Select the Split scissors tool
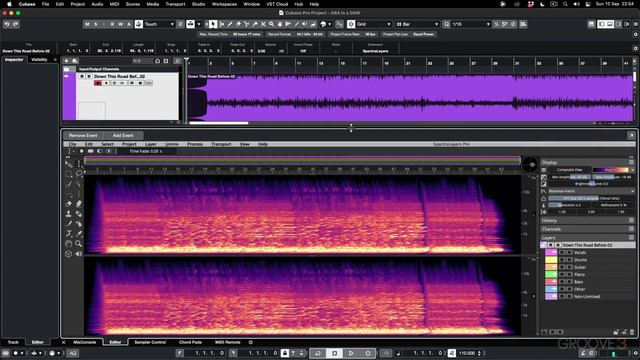 click(x=247, y=24)
